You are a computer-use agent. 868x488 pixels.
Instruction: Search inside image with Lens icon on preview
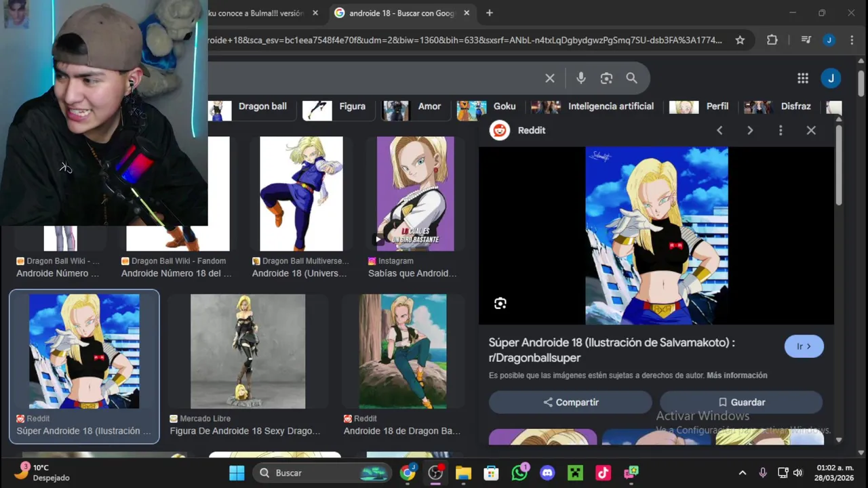tap(500, 304)
